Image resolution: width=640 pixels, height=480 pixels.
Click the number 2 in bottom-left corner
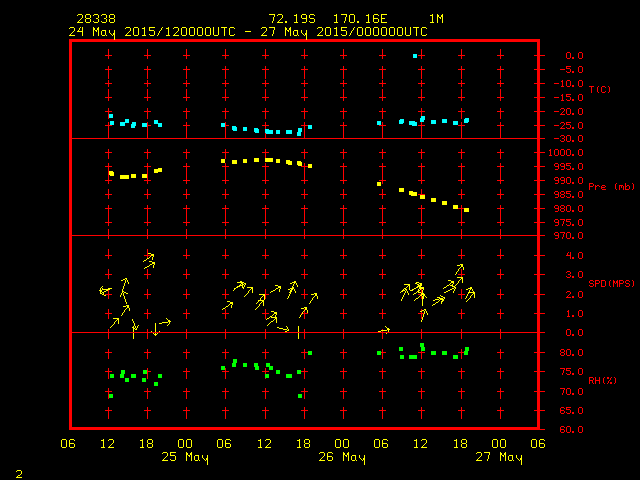click(18, 472)
